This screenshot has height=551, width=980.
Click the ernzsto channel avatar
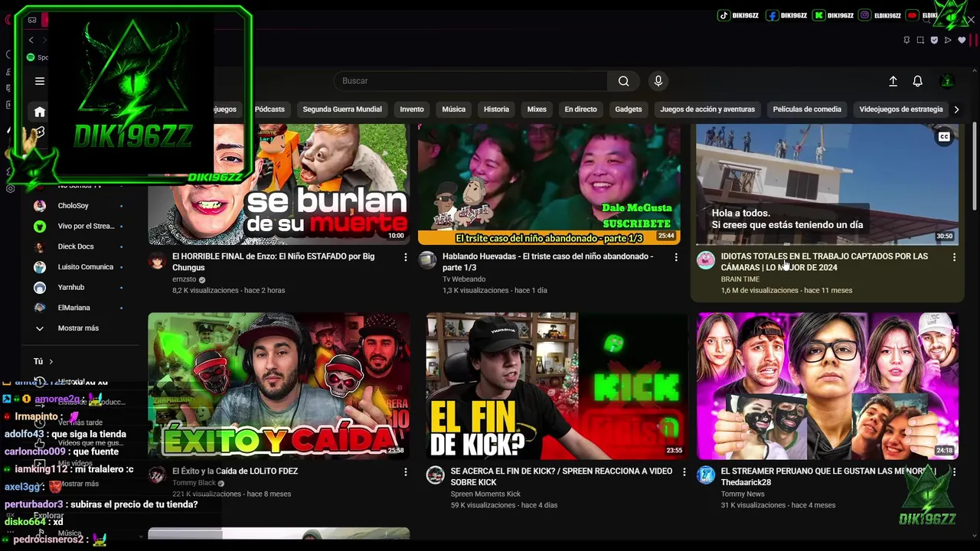(157, 260)
